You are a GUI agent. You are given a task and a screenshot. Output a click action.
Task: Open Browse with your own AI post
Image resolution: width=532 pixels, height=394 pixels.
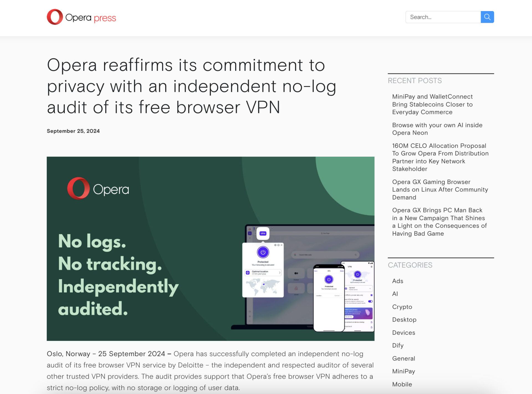437,129
